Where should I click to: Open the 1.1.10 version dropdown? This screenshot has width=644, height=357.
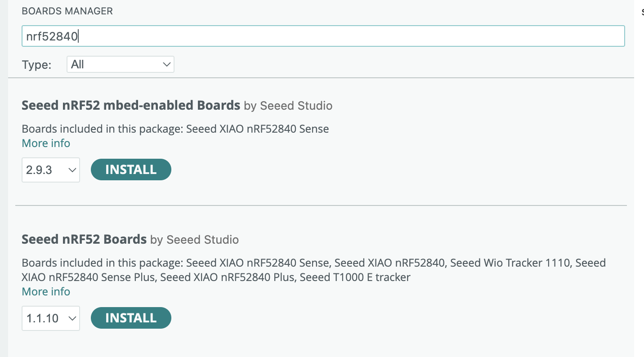(x=50, y=318)
